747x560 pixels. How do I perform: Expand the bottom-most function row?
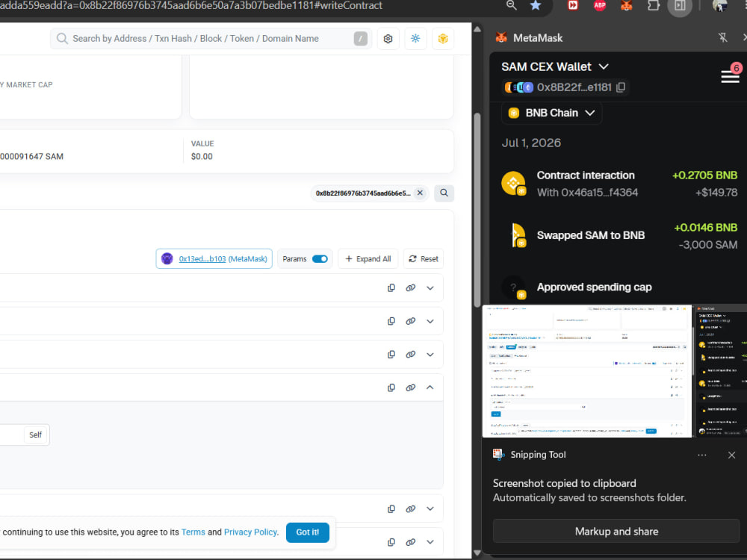430,542
